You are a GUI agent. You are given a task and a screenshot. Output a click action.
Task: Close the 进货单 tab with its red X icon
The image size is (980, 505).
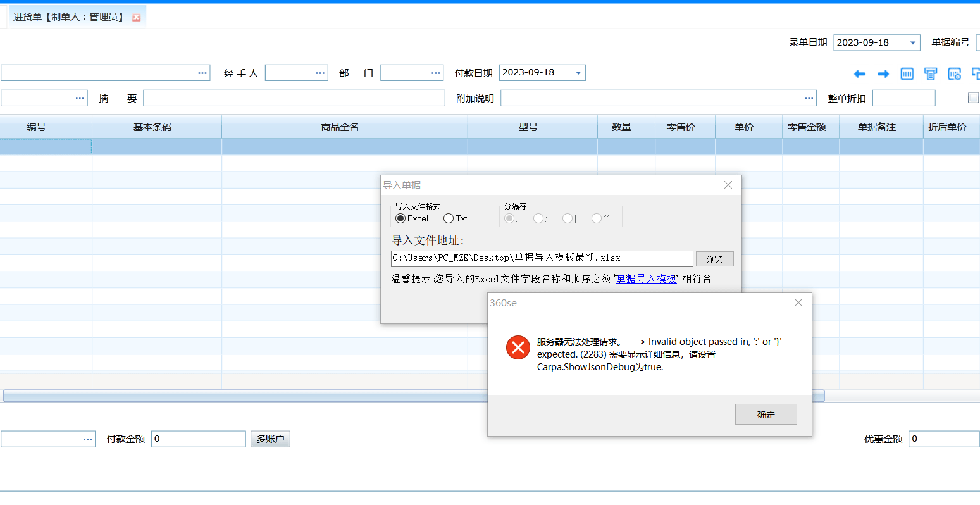[x=136, y=18]
